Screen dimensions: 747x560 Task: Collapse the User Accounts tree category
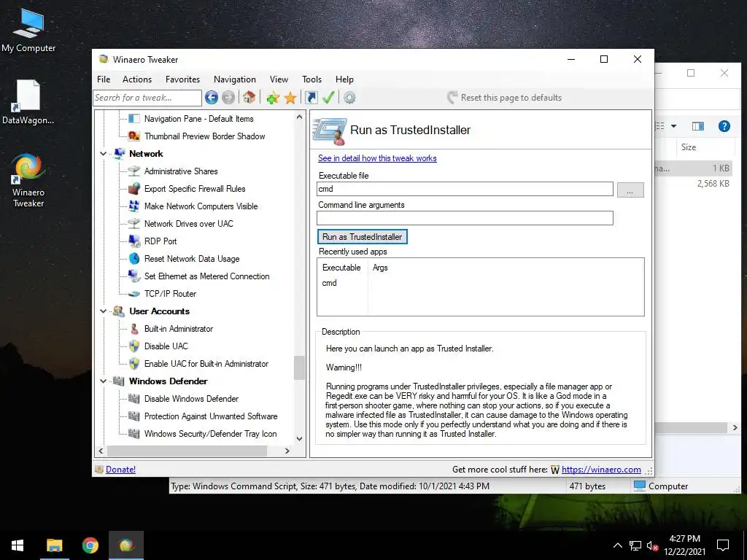(103, 311)
